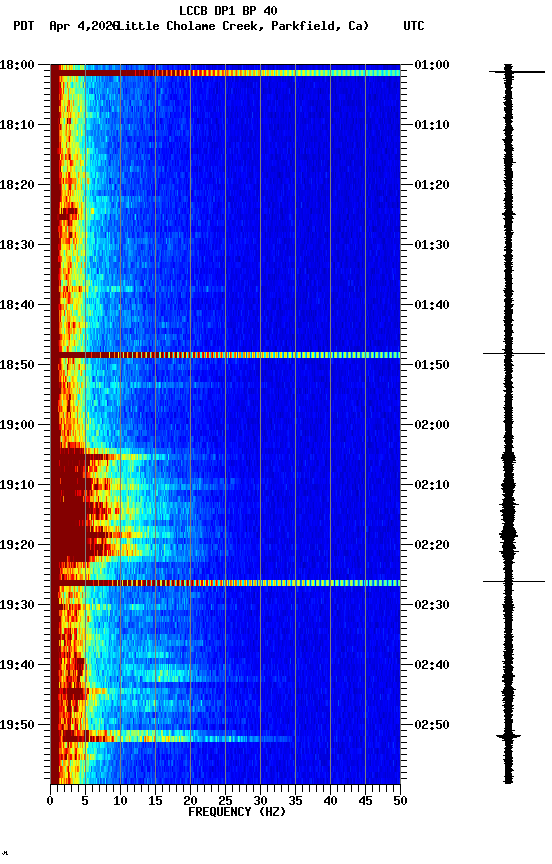Click the 02:00 UTC time label
This screenshot has width=552, height=864.
[432, 425]
